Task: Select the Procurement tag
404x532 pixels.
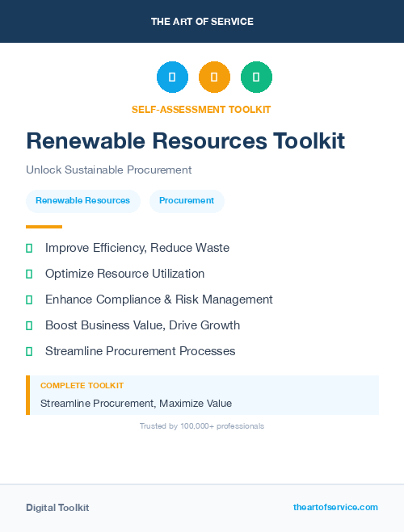Action: pyautogui.click(x=187, y=201)
